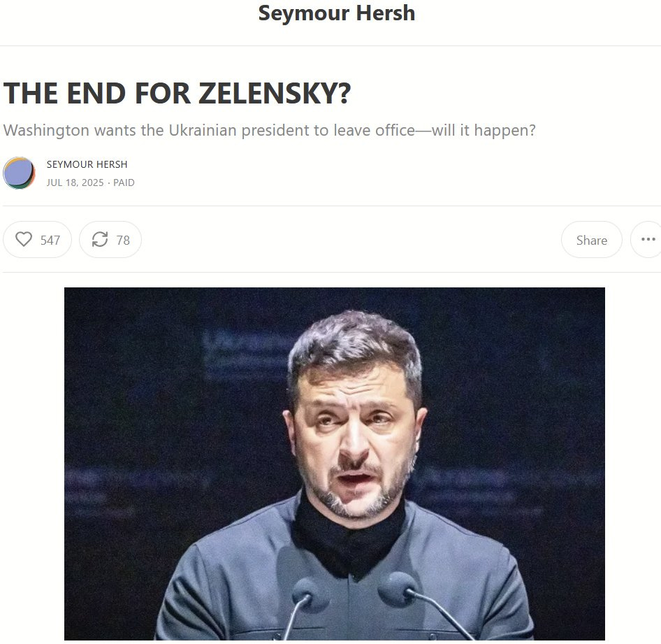Image resolution: width=661 pixels, height=644 pixels.
Task: Open the Share button
Action: (x=591, y=240)
